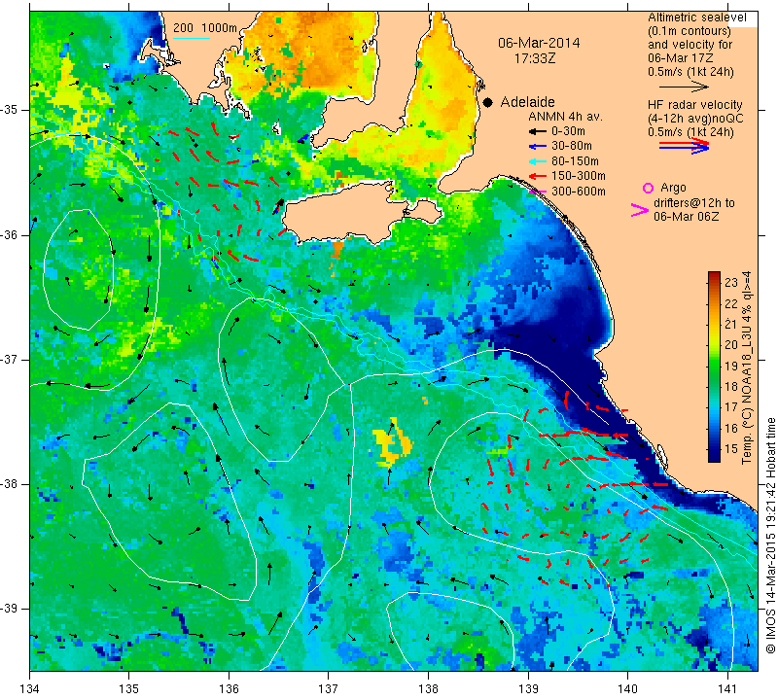Click the black 0-30m legend arrow

(x=537, y=131)
